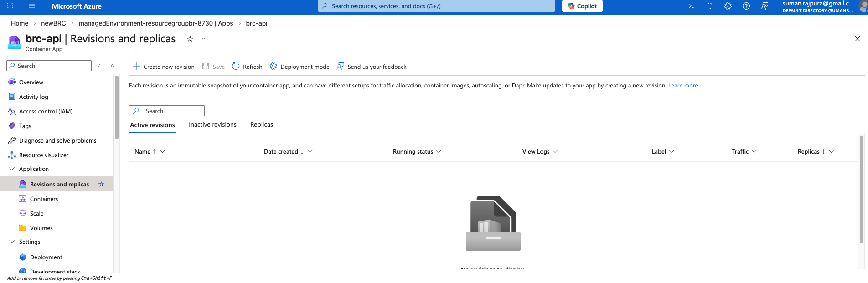The width and height of the screenshot is (868, 283).
Task: Open the help question mark icon
Action: (x=746, y=6)
